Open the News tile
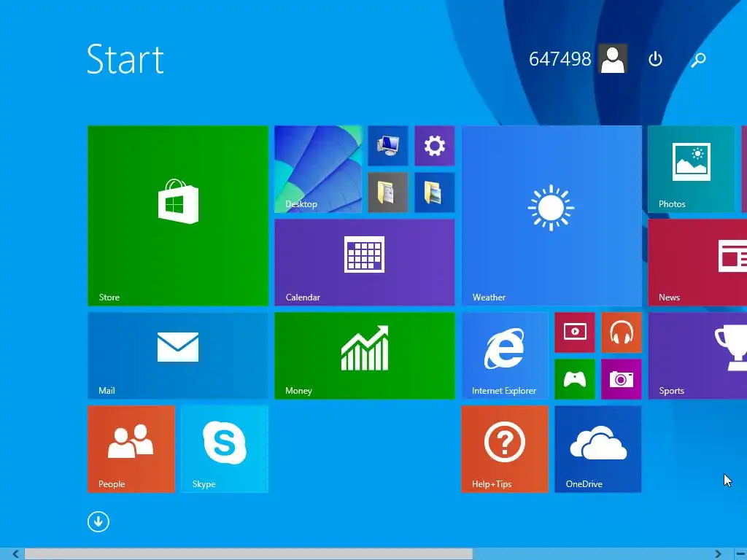 coord(697,262)
